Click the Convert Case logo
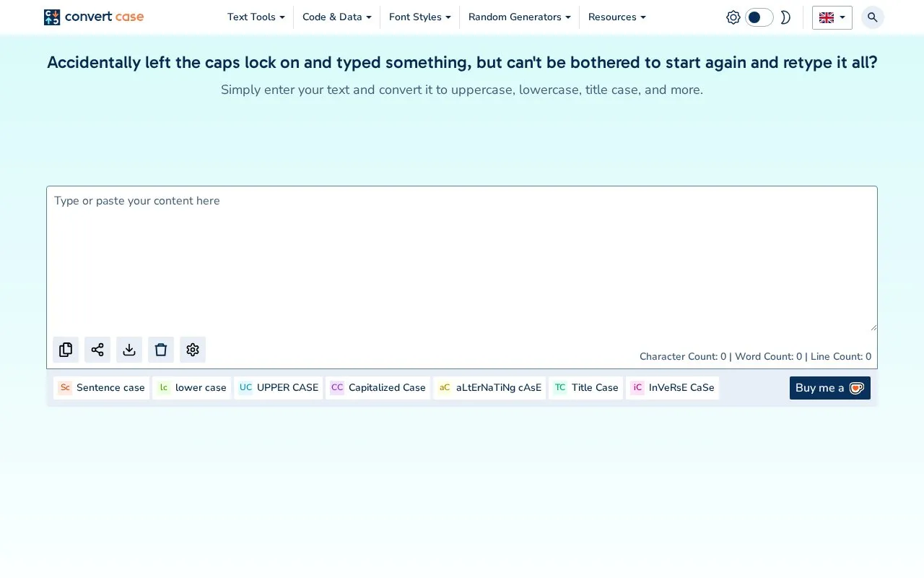Viewport: 924px width, 578px height. click(94, 17)
